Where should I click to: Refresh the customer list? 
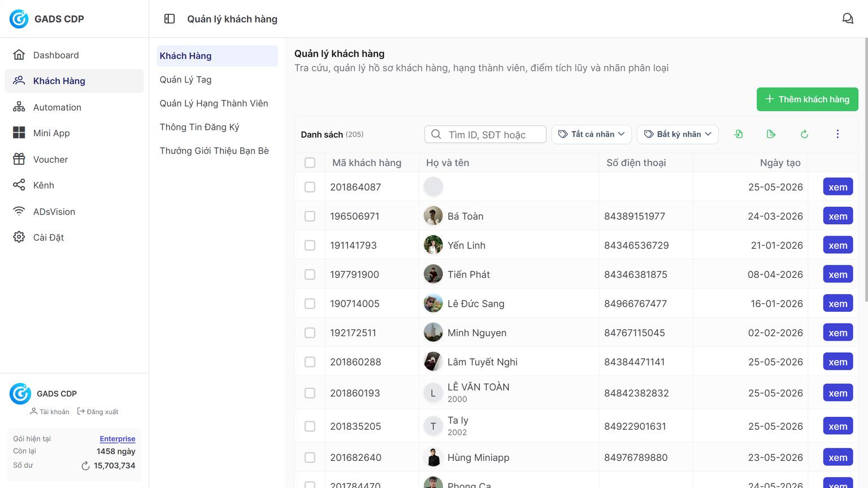pos(804,134)
